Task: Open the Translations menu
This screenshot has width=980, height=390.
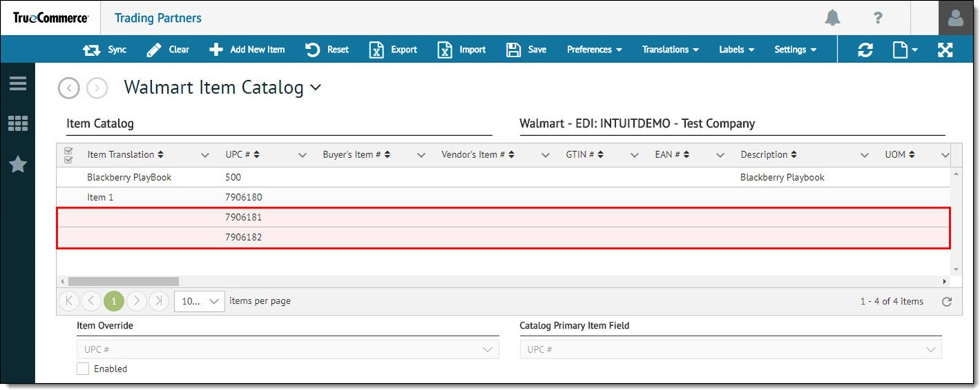Action: click(671, 50)
